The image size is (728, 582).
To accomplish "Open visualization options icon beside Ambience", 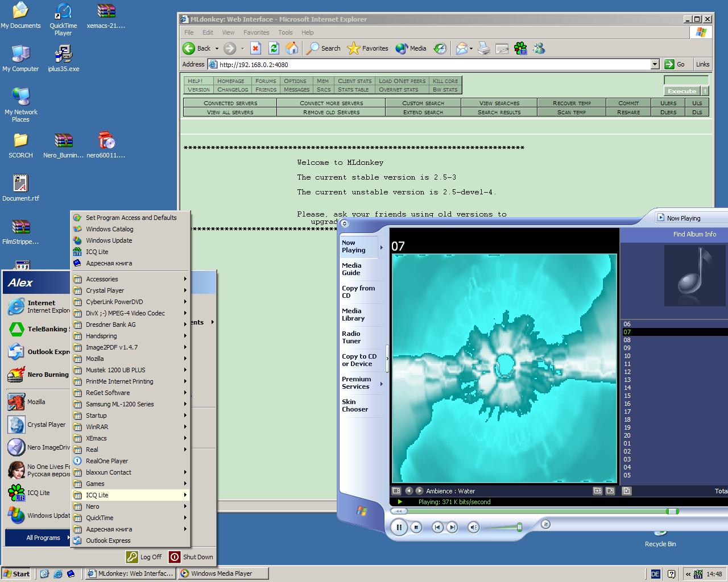I will click(396, 491).
